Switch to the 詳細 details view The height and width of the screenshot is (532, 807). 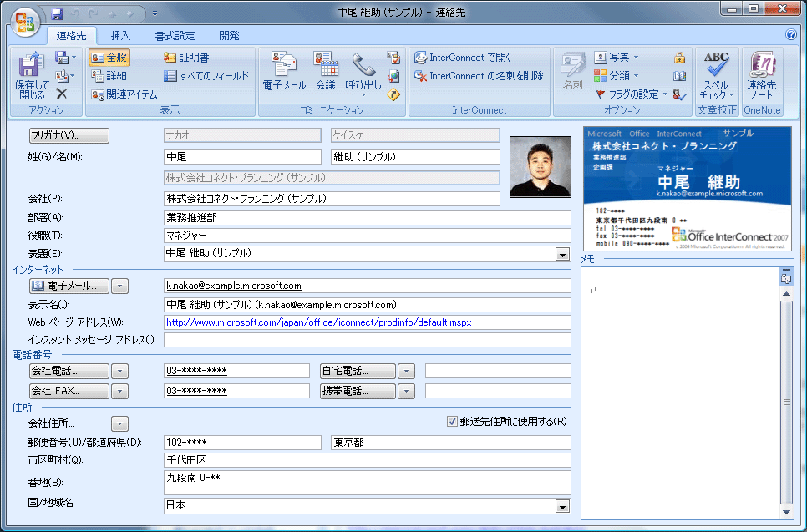pos(109,76)
